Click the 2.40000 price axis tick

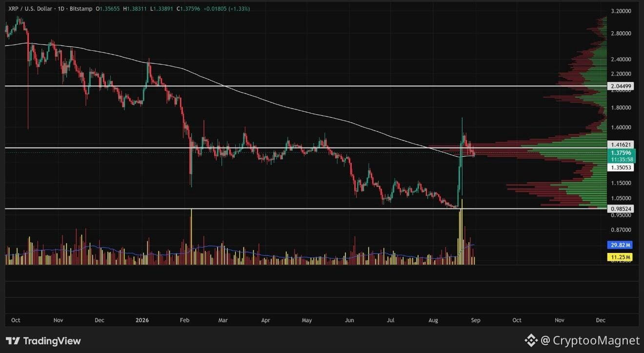(622, 59)
